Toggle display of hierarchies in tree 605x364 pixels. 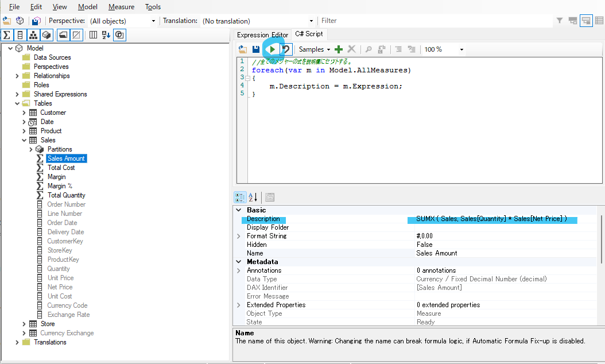click(x=33, y=35)
